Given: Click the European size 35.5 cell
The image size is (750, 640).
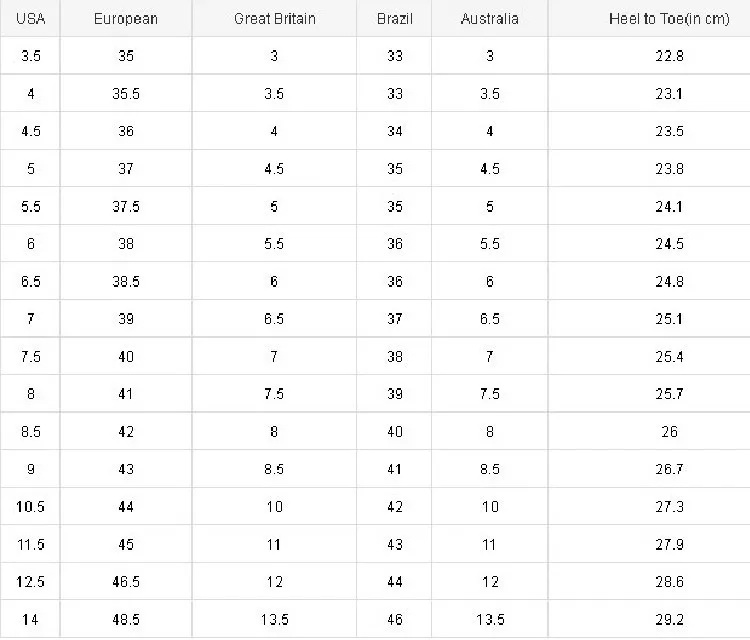Looking at the screenshot, I should pyautogui.click(x=126, y=94).
